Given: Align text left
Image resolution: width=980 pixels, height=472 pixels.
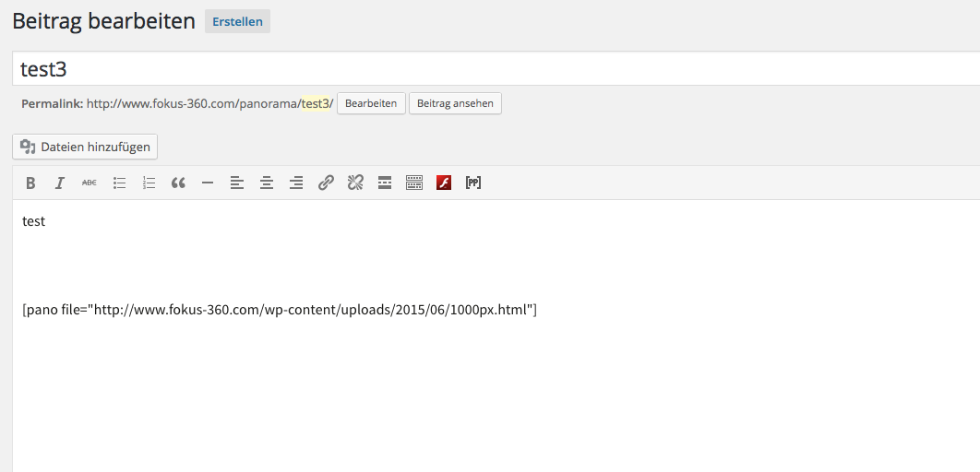Looking at the screenshot, I should coord(237,183).
